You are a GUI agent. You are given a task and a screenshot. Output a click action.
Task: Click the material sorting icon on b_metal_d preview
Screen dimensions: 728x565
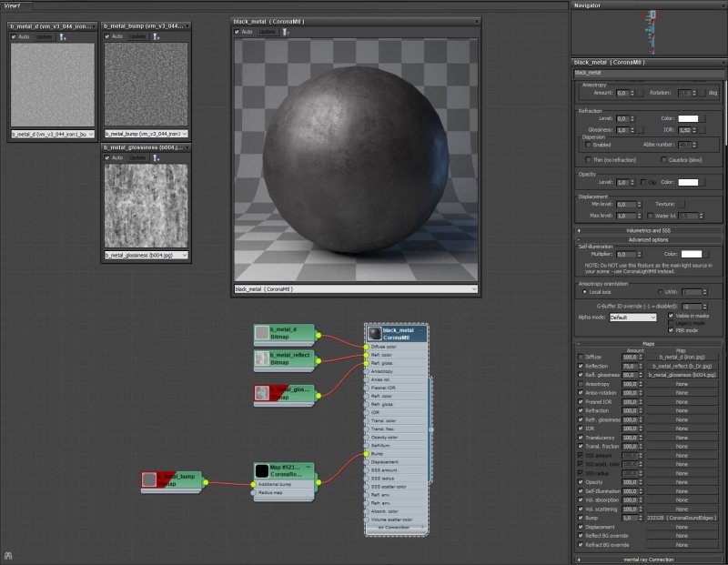pos(62,37)
